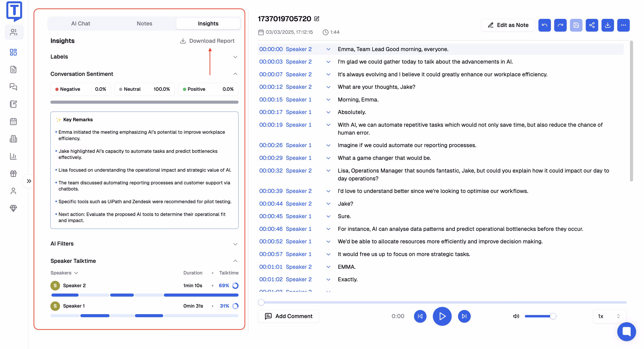Skip to previous with the back button
The width and height of the screenshot is (644, 349).
(x=420, y=316)
